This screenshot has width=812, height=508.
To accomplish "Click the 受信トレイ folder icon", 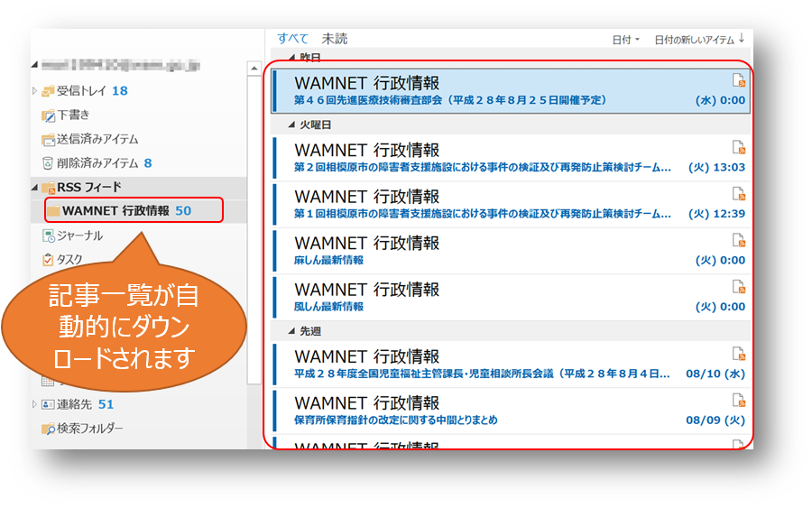I will (x=48, y=91).
